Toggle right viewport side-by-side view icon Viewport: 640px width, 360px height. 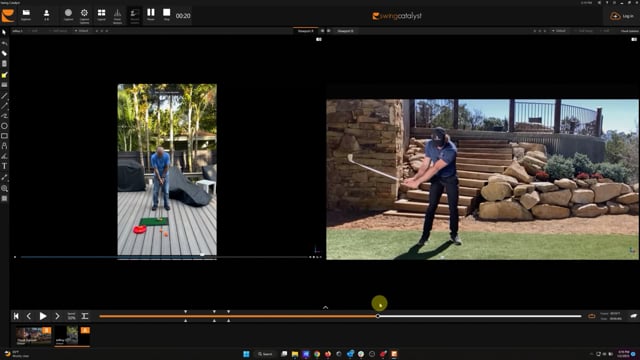pyautogui.click(x=634, y=40)
